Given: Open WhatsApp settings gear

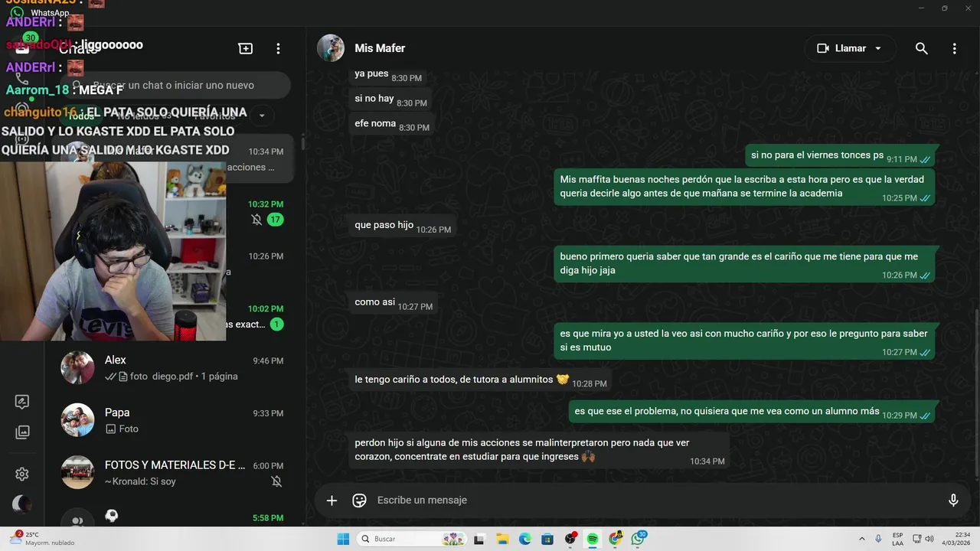Looking at the screenshot, I should pos(22,474).
